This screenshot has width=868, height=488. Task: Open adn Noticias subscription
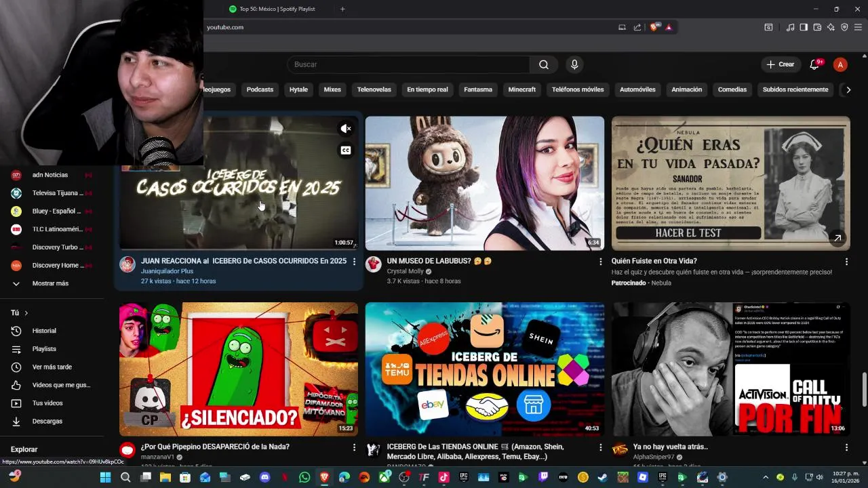click(x=52, y=175)
